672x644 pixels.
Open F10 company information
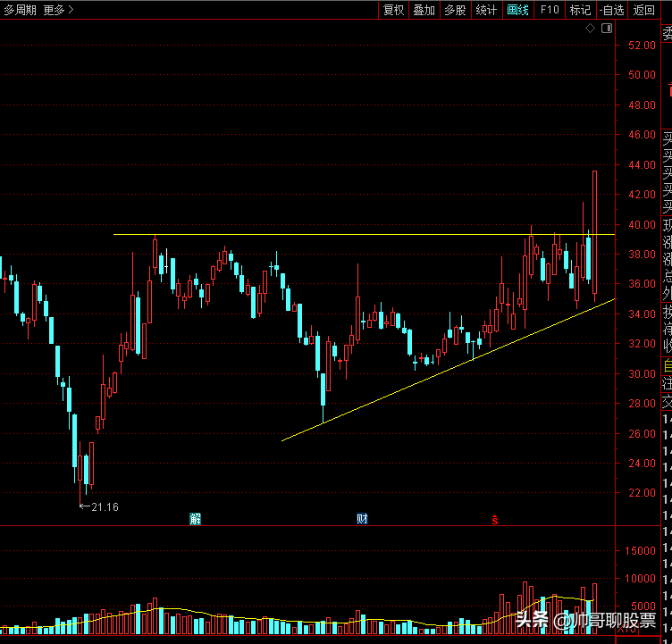(x=550, y=10)
